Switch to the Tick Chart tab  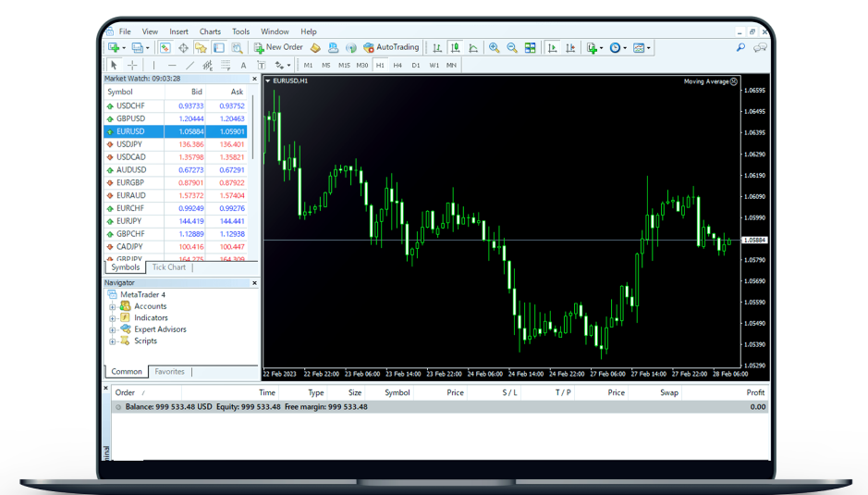(169, 267)
